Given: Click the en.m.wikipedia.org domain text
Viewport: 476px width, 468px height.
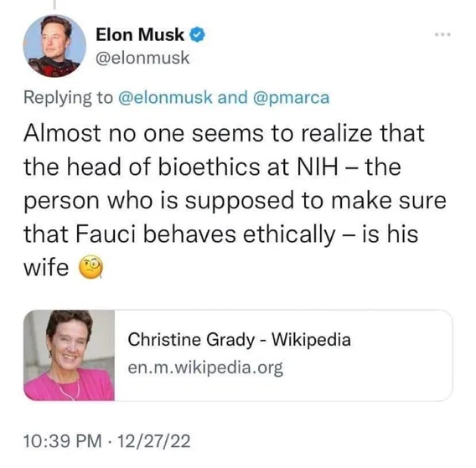Looking at the screenshot, I should [x=205, y=368].
